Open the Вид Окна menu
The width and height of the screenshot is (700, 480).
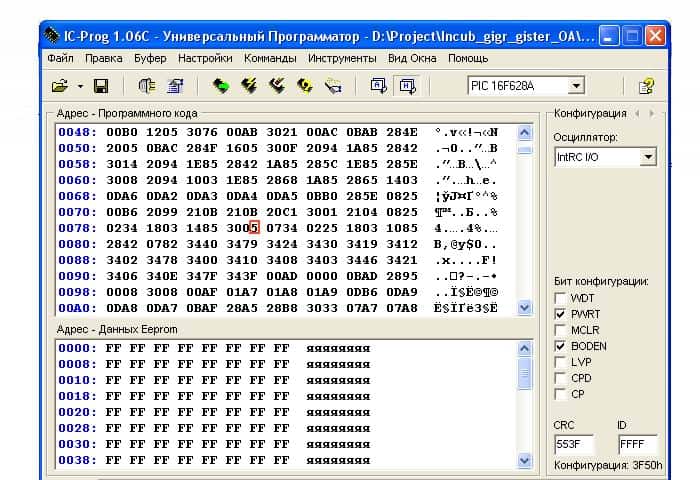click(412, 58)
